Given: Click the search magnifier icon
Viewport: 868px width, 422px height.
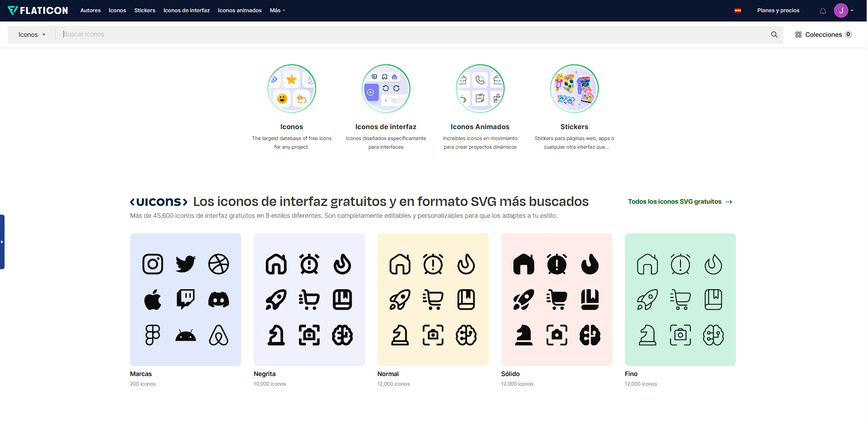Looking at the screenshot, I should point(774,34).
